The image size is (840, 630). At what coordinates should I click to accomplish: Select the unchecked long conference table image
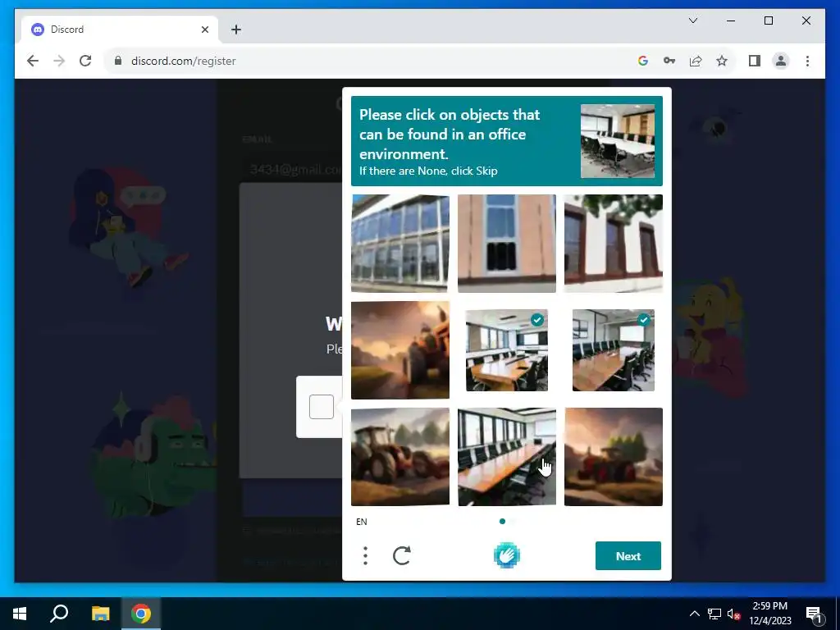click(507, 457)
